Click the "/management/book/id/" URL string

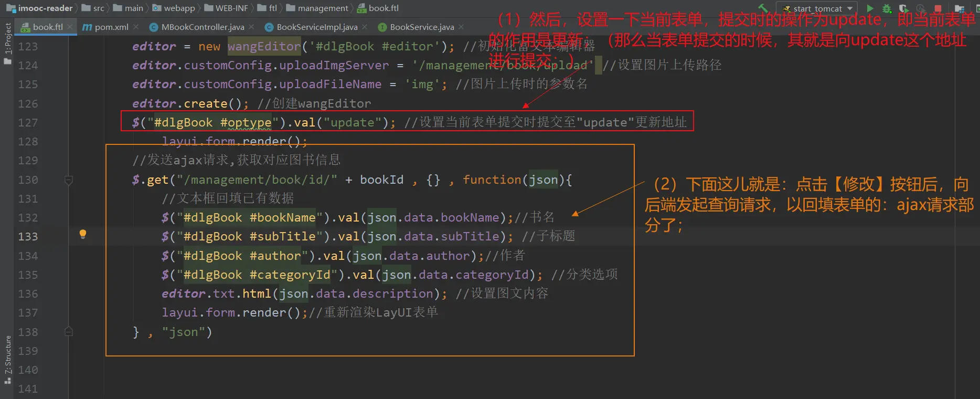pyautogui.click(x=257, y=180)
